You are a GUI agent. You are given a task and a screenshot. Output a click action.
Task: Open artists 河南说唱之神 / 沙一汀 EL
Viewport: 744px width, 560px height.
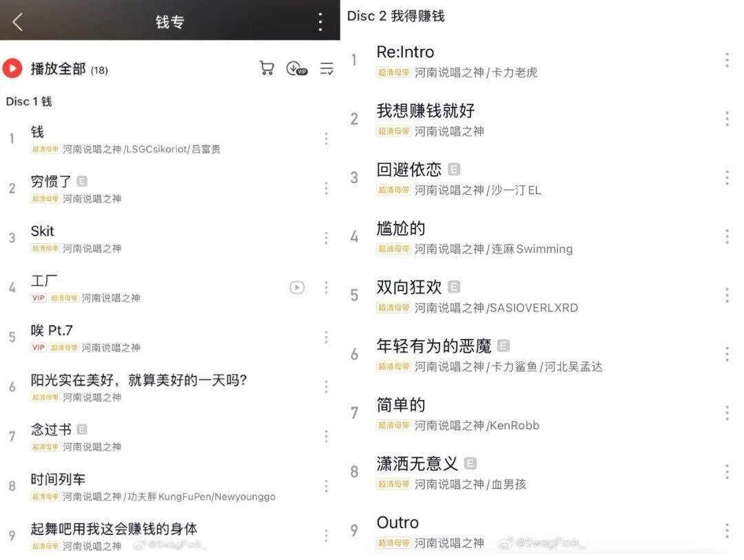[478, 190]
